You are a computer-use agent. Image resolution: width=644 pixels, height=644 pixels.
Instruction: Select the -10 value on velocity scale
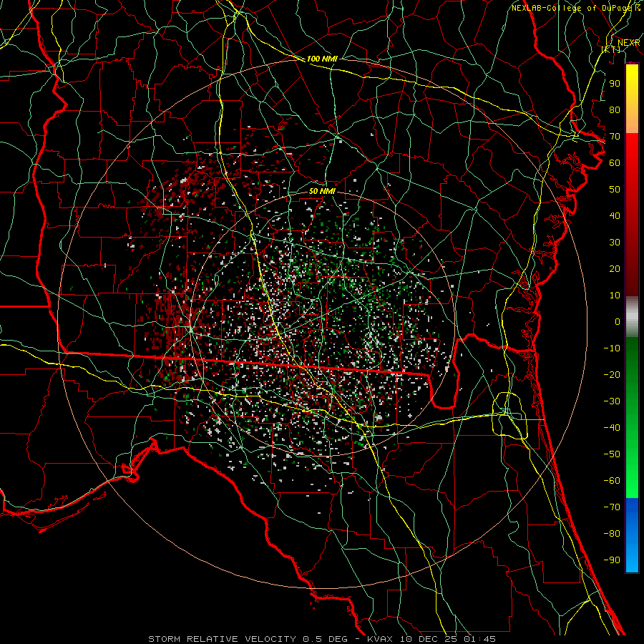[612, 348]
